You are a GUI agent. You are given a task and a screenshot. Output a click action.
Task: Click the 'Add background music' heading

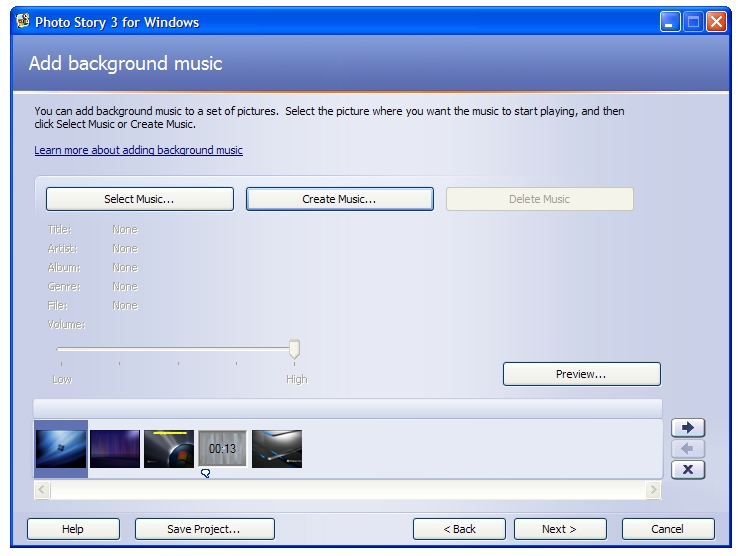125,64
